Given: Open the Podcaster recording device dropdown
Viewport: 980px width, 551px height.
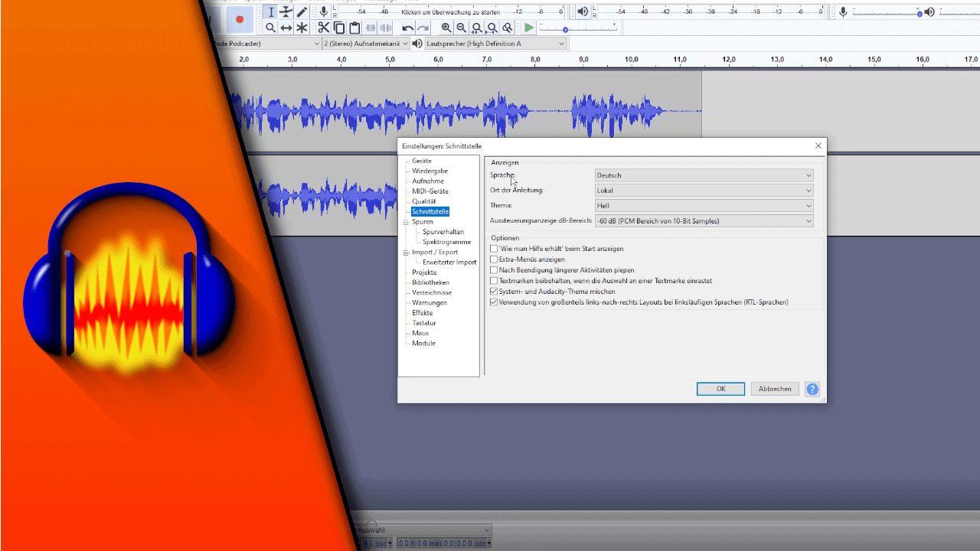Looking at the screenshot, I should click(x=268, y=44).
